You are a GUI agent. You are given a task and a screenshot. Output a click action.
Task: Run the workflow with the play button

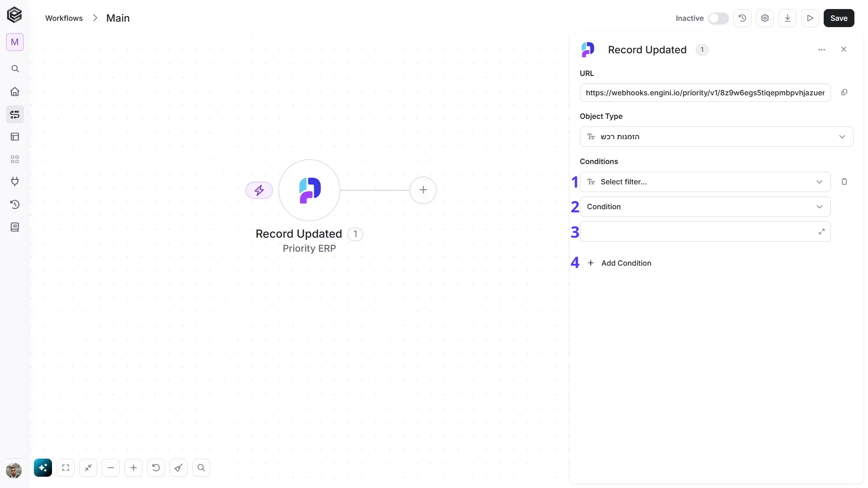pos(810,18)
